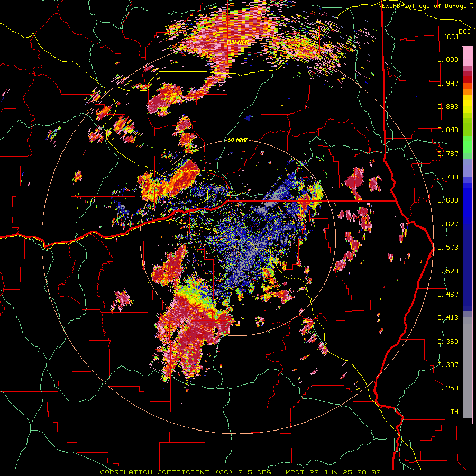Select the 1.000 value on the color scale
The height and width of the screenshot is (476, 476).
(448, 59)
